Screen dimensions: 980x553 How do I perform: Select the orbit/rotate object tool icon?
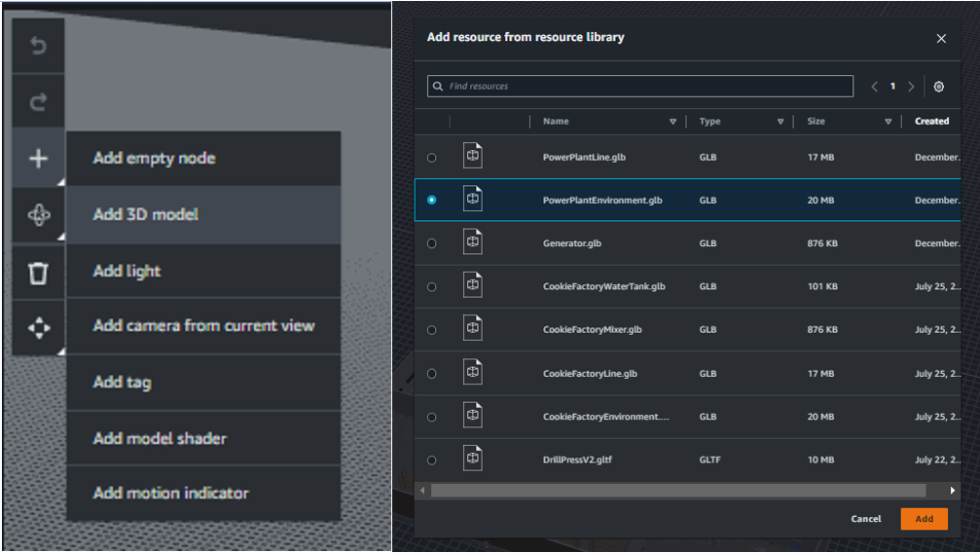(38, 214)
